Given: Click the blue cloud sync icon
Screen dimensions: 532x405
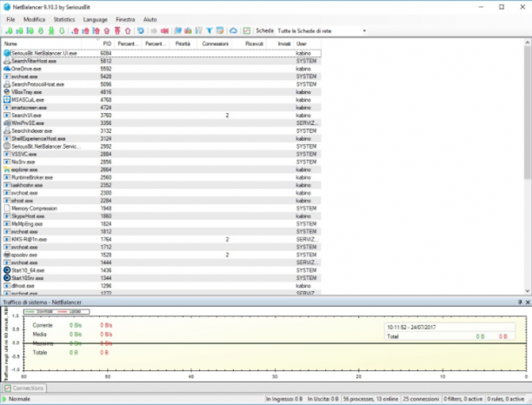Looking at the screenshot, I should click(x=234, y=31).
